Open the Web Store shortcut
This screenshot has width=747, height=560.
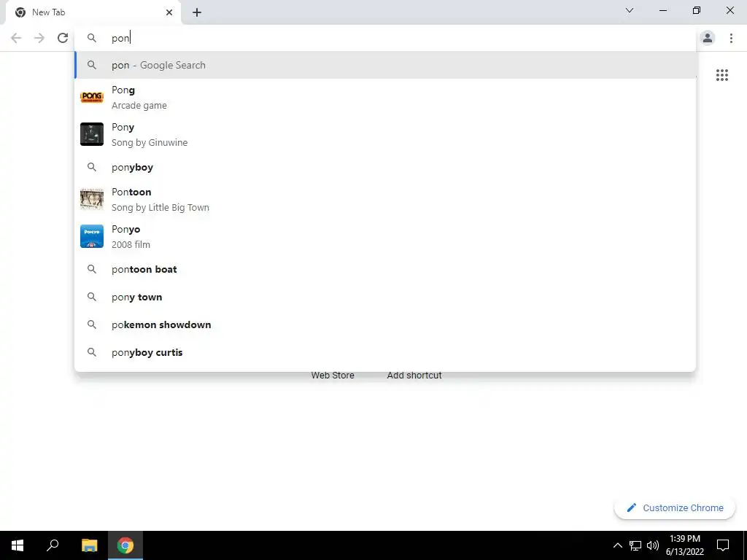(333, 376)
